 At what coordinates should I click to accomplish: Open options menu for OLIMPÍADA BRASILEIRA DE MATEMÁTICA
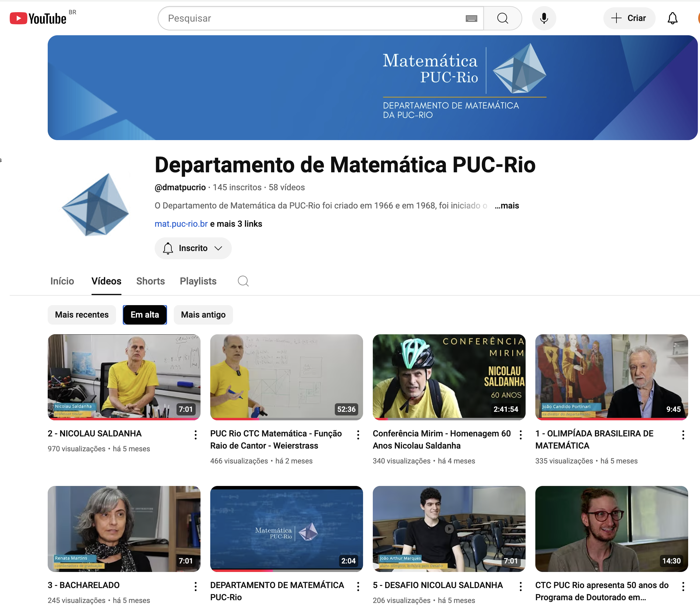683,435
